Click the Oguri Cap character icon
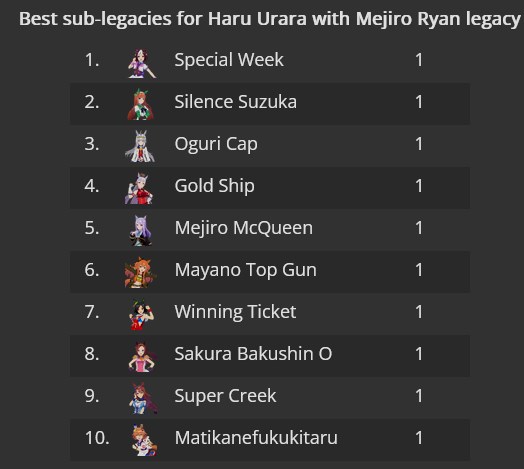 point(140,146)
